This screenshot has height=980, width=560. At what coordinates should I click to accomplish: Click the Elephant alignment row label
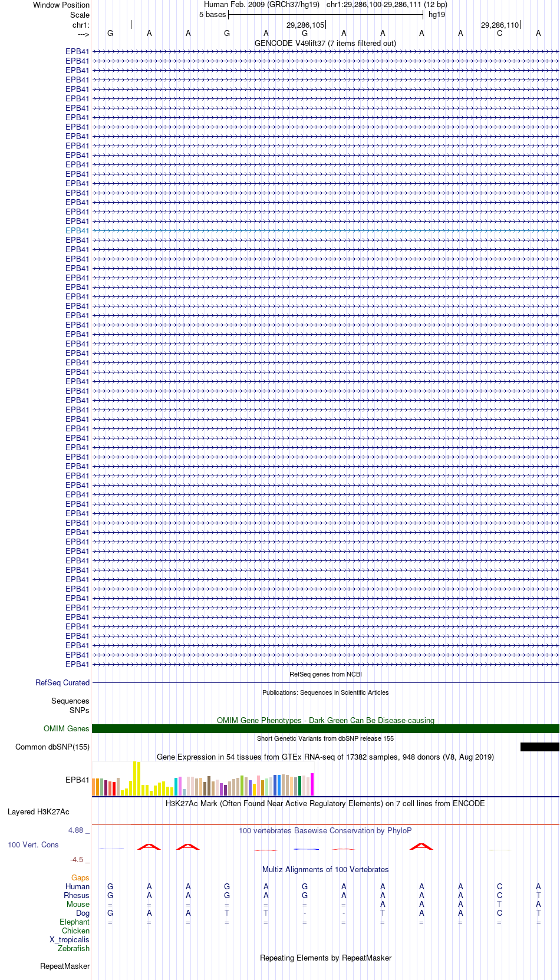74,922
